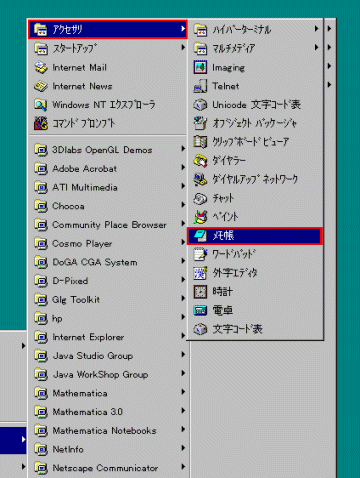
Task: Open the 外字エディタ menu entry
Action: tap(255, 273)
